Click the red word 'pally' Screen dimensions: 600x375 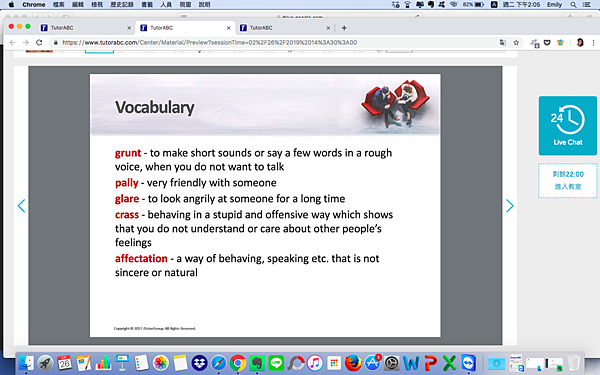(127, 183)
